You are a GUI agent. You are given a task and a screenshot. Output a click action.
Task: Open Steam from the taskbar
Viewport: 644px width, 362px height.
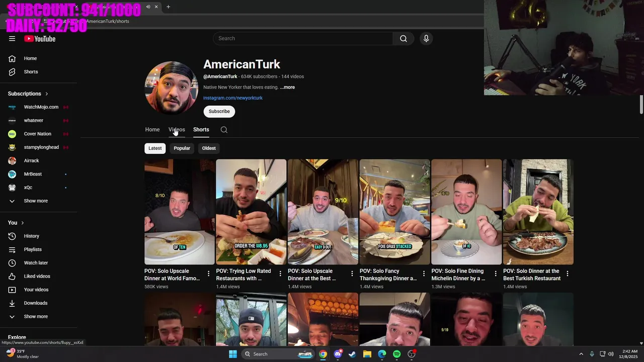(x=352, y=354)
